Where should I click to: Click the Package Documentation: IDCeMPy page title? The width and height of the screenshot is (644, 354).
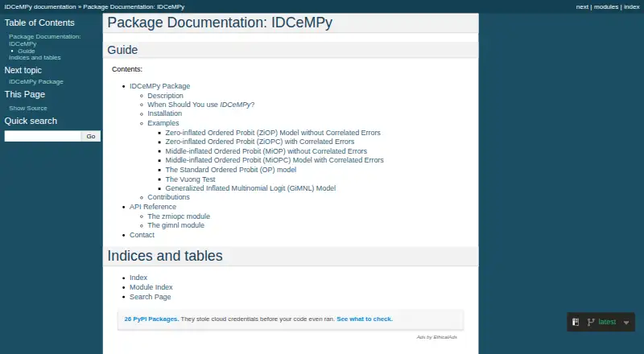coord(220,23)
